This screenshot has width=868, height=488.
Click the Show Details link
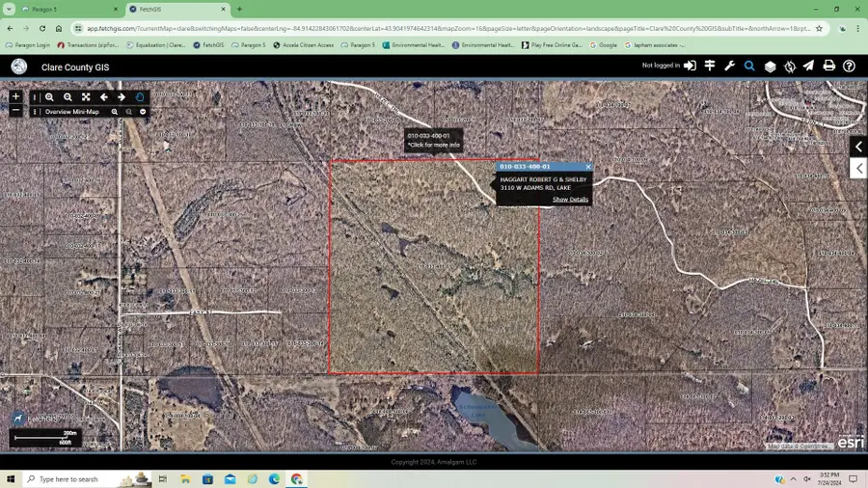click(x=570, y=200)
